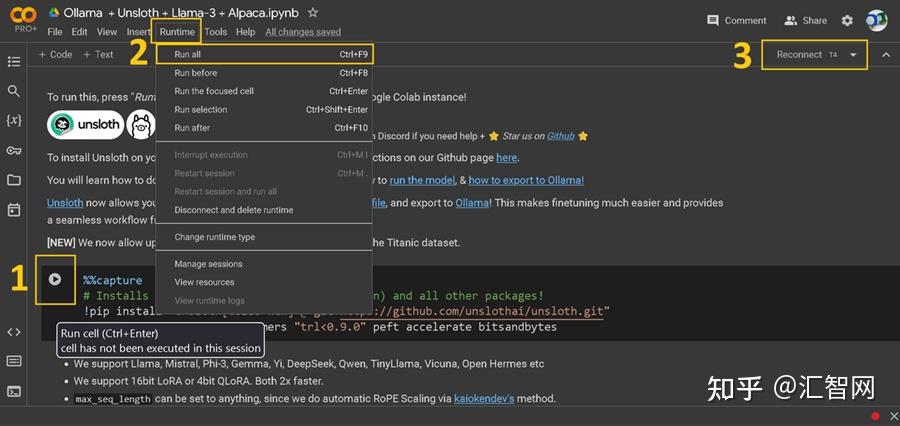Choose Run selection menu entry
Viewport: 900px width, 426px height.
[x=265, y=110]
